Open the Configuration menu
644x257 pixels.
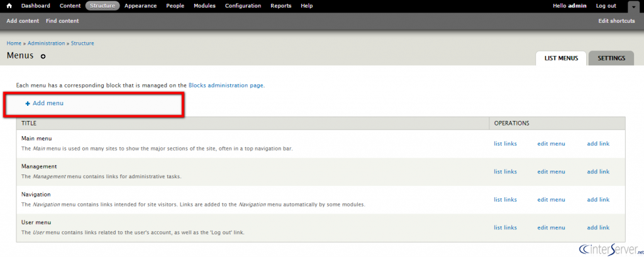click(x=243, y=6)
